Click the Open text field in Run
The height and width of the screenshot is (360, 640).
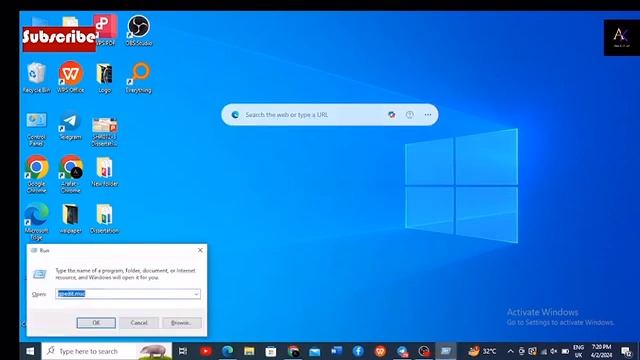tap(128, 294)
